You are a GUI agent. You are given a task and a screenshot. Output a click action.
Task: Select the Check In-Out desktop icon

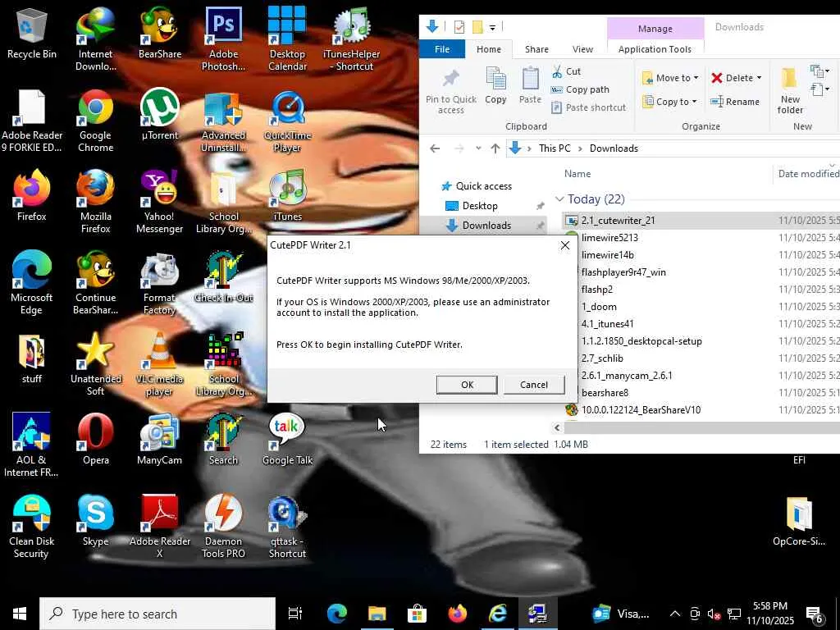tap(223, 277)
